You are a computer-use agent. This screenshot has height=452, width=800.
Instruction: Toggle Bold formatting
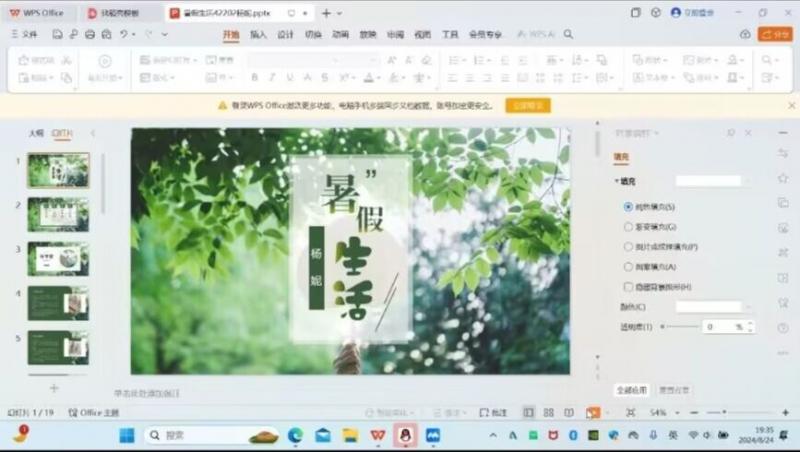[255, 78]
